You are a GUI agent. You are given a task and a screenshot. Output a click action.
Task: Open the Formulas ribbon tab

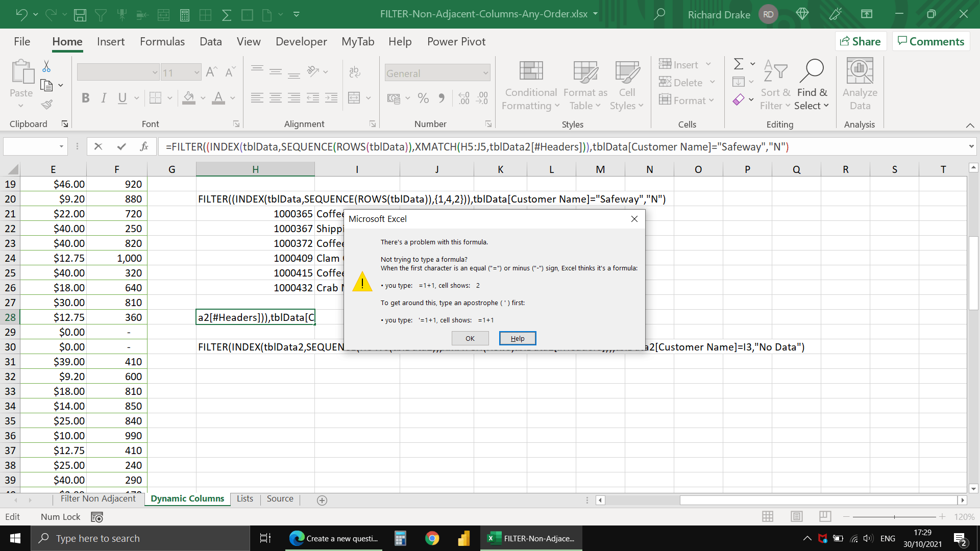tap(162, 42)
